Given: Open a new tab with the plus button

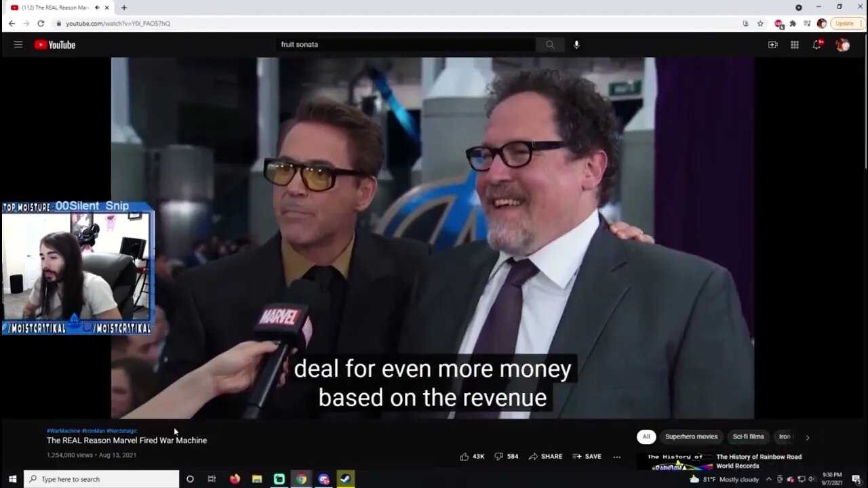Looking at the screenshot, I should 123,7.
